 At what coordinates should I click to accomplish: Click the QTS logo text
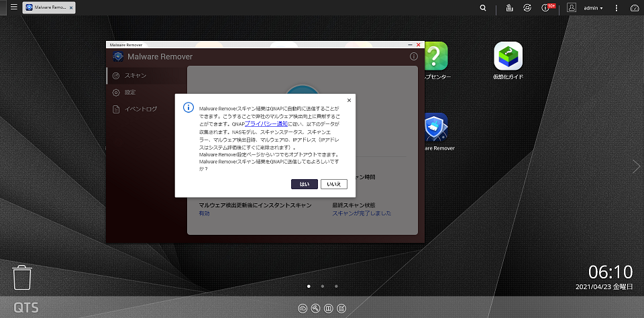point(26,308)
